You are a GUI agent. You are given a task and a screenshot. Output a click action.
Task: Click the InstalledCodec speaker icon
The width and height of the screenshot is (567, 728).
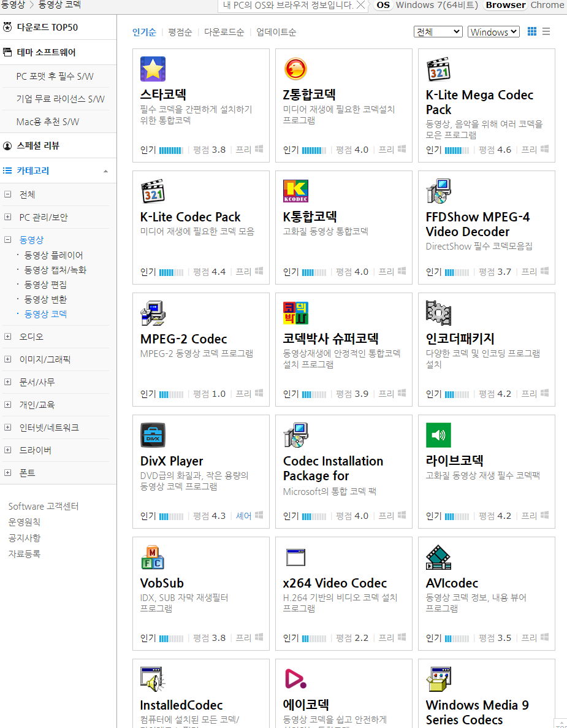[x=153, y=680]
